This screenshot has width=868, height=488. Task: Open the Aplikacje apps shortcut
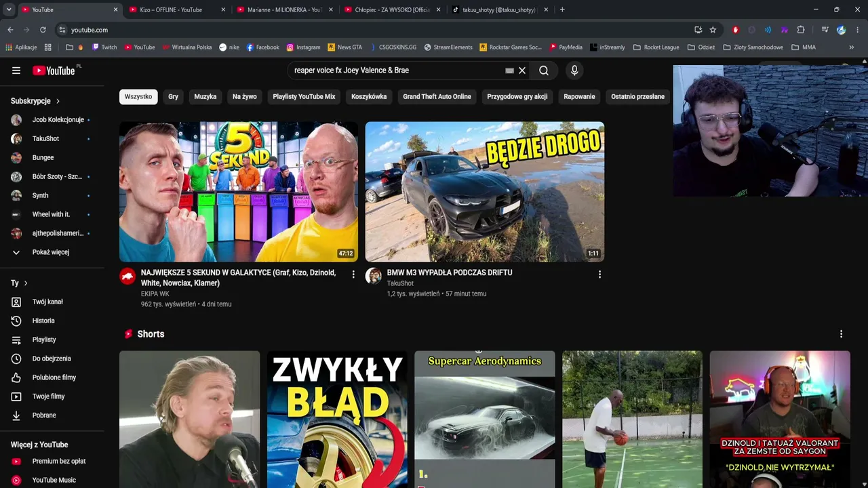[x=21, y=47]
